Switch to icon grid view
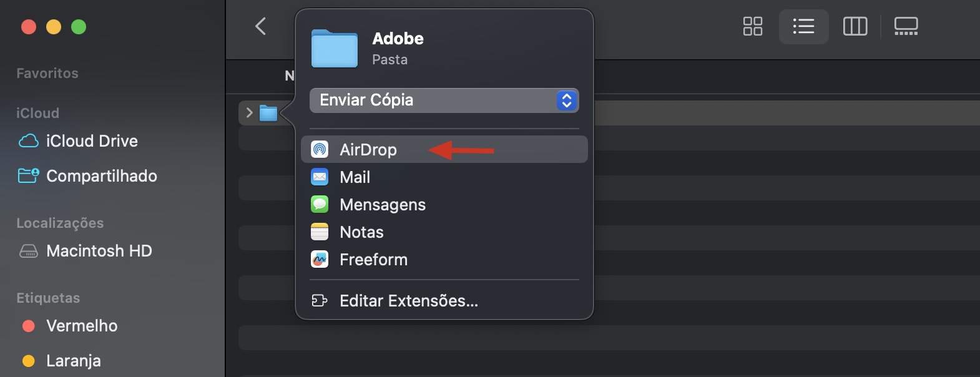980x377 pixels. tap(752, 26)
